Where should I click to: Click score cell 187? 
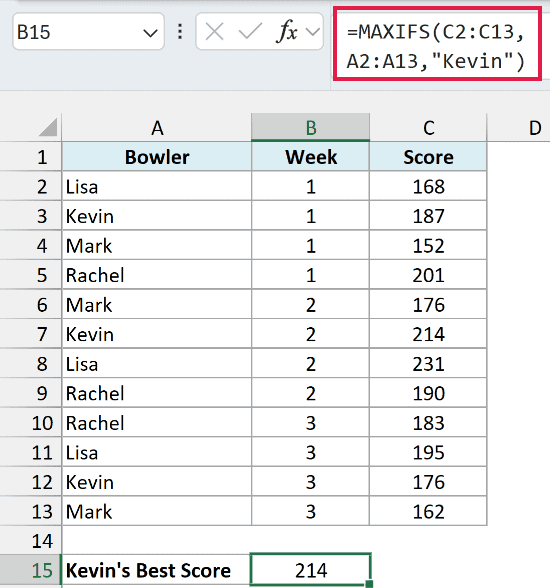428,216
